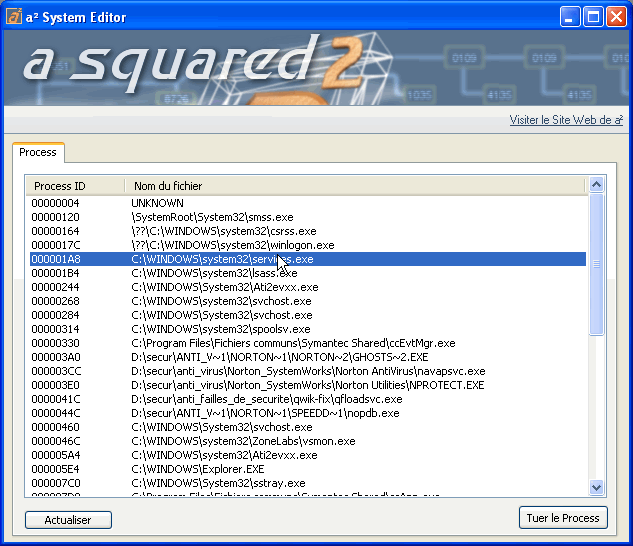Click process ID 00000004
This screenshot has height=546, width=633.
56,203
